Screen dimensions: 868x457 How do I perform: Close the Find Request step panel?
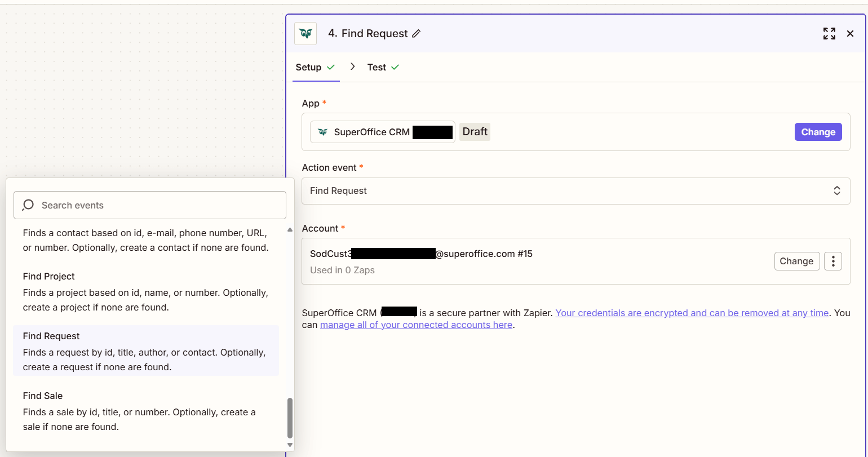tap(851, 34)
